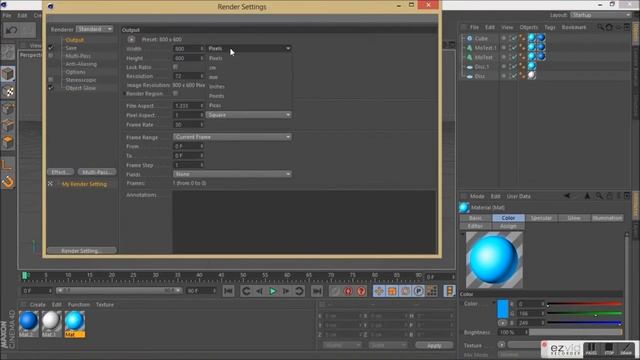
Task: Click the cyan material tag on Disc.1
Action: 531,66
